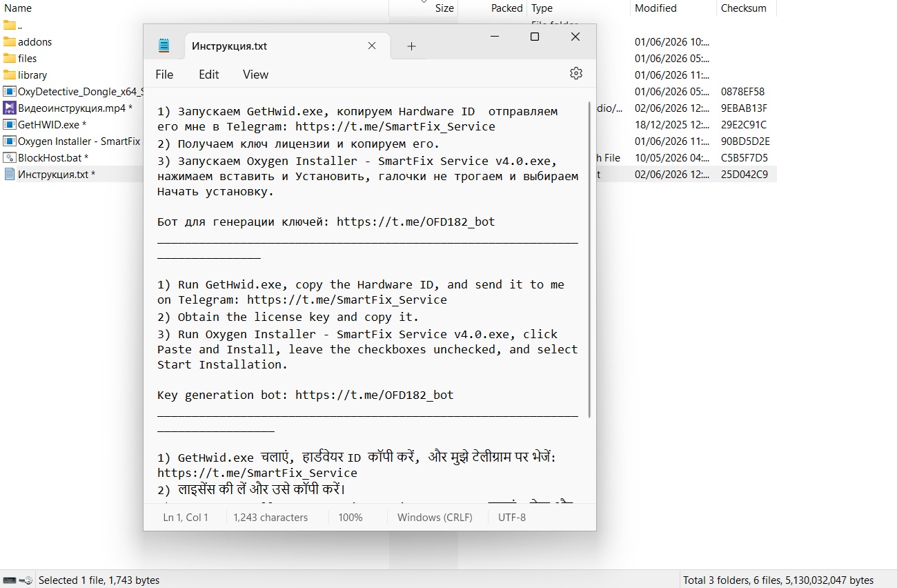This screenshot has height=588, width=897.
Task: Click the BlockHost.bat batch file icon
Action: click(9, 158)
